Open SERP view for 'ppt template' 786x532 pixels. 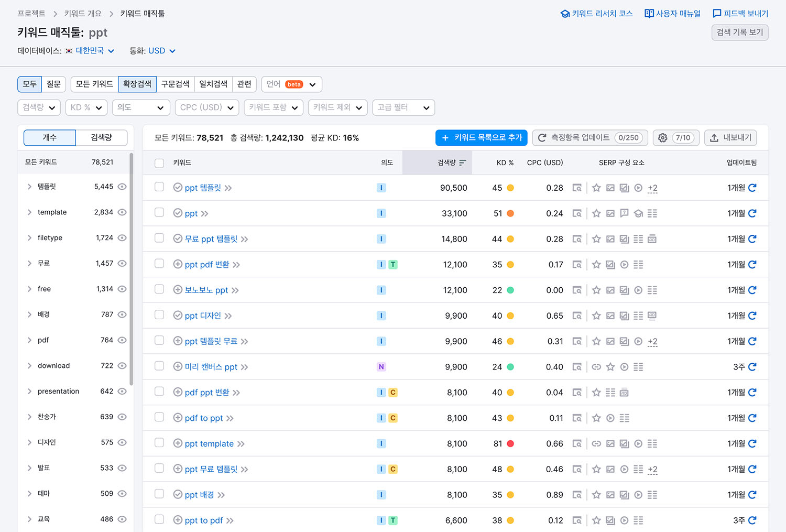click(577, 443)
